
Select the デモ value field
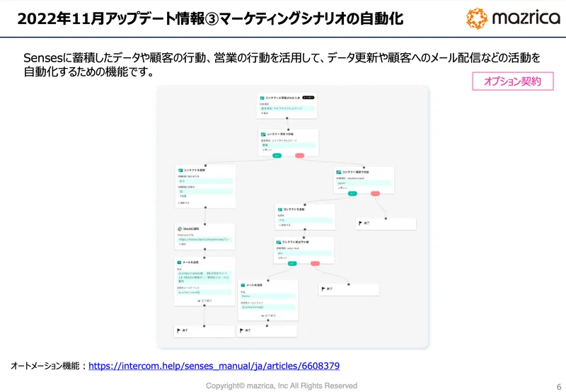[305, 220]
